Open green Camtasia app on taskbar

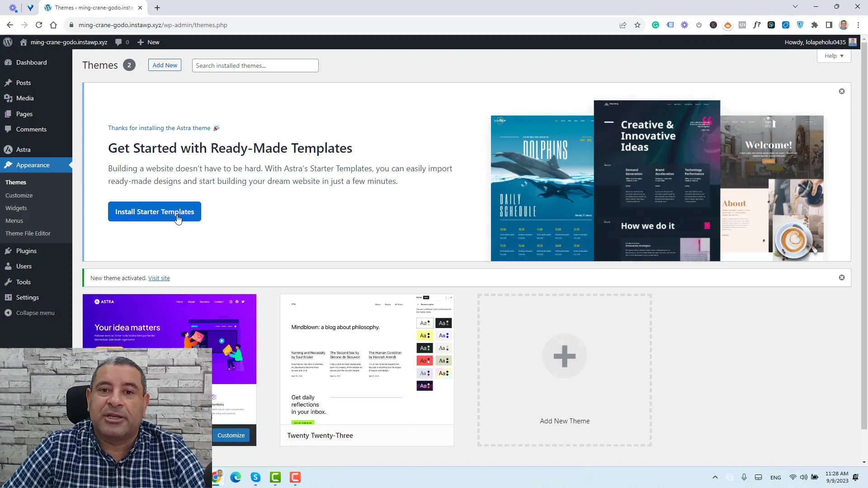tap(275, 477)
